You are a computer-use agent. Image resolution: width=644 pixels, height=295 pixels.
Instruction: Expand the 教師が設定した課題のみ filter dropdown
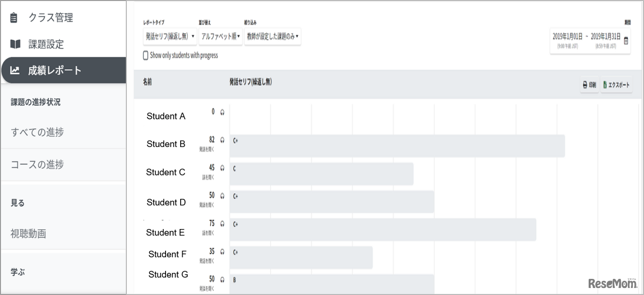(273, 36)
